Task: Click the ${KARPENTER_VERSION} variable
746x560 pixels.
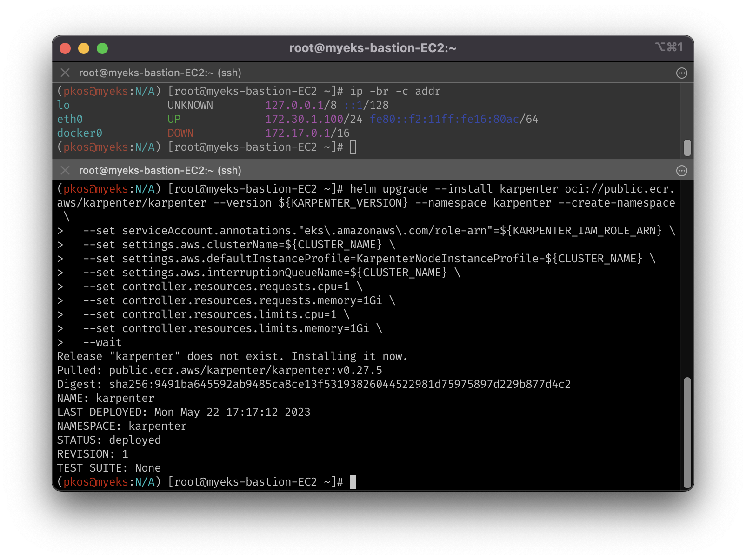Action: 343,203
